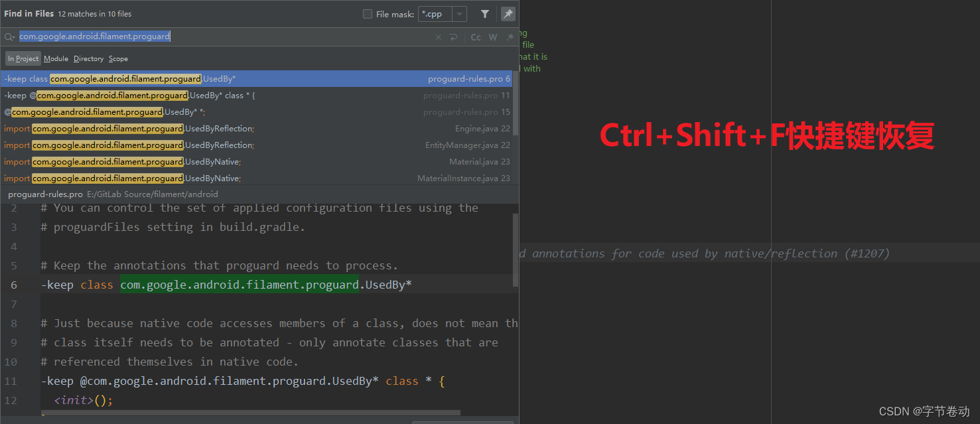Select the EntityManager.java 22 result
This screenshot has height=424, width=980.
(x=256, y=145)
